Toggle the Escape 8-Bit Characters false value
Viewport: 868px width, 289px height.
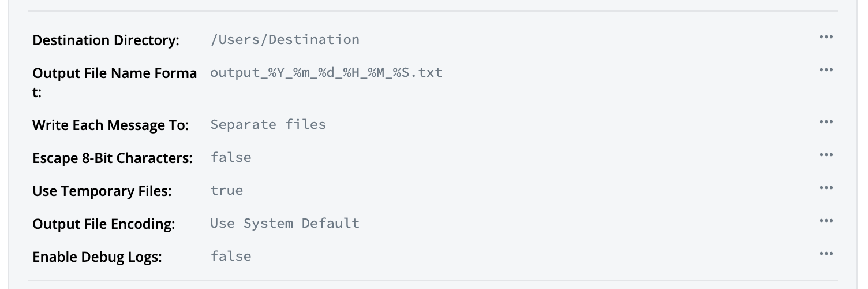[x=230, y=157]
